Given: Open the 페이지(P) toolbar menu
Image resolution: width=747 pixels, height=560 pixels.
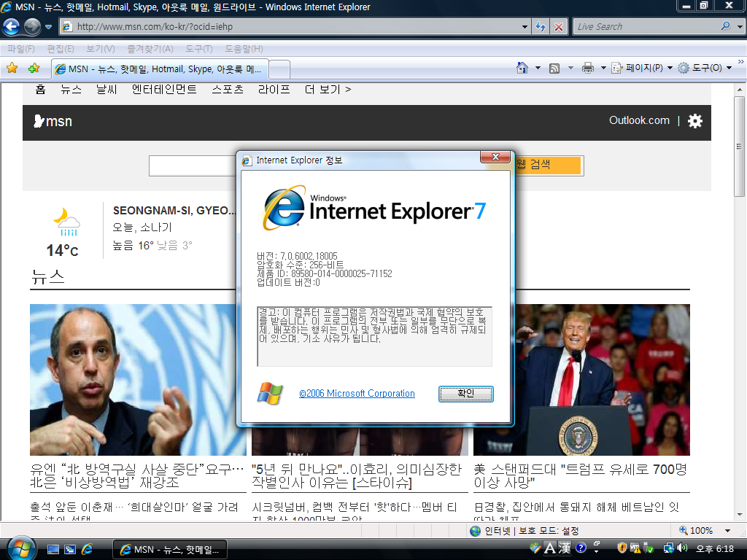Looking at the screenshot, I should (x=642, y=68).
